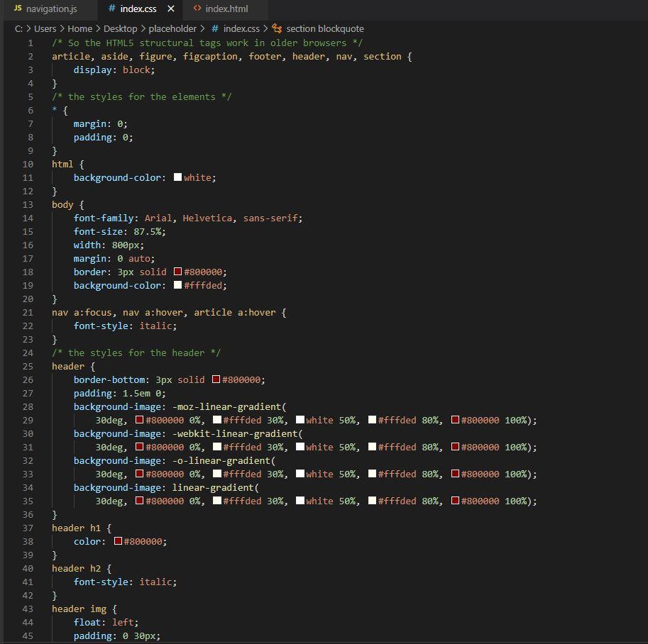The width and height of the screenshot is (648, 644).
Task: Close the index.css tab
Action: pos(170,9)
